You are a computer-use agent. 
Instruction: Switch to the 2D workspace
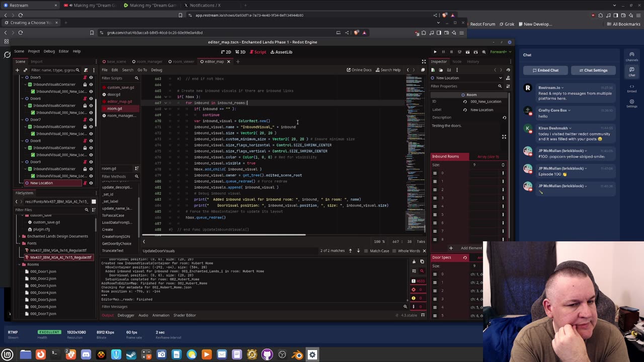[x=226, y=52]
